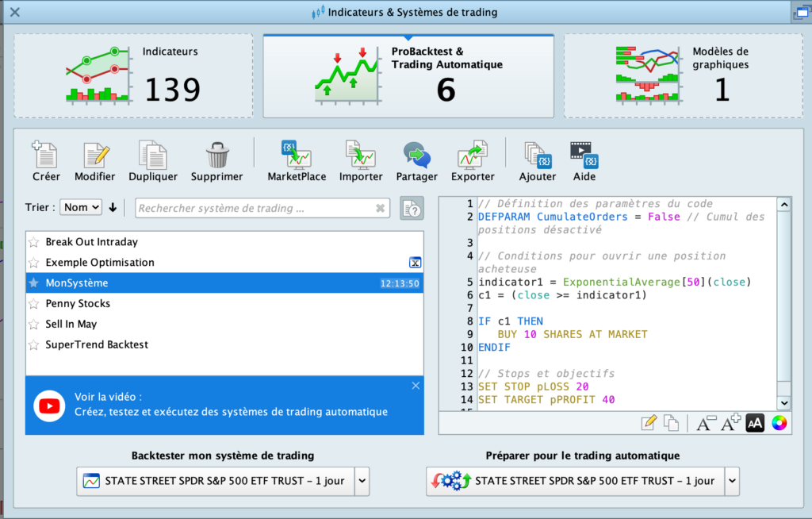This screenshot has height=519, width=812.
Task: Open the code editor color wheel
Action: pyautogui.click(x=779, y=423)
